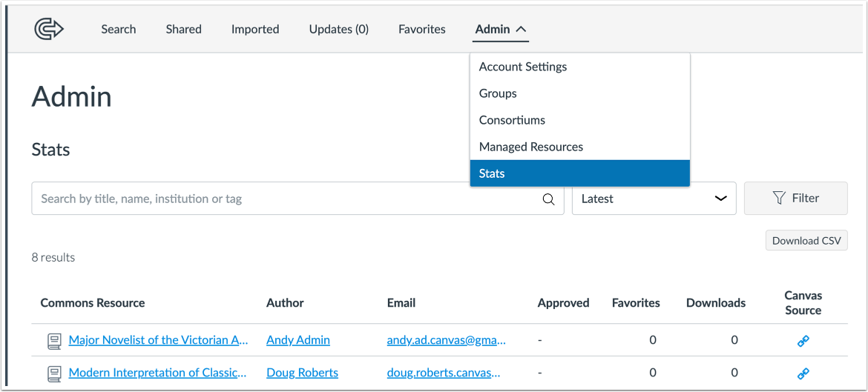Click the search magnifier icon

coord(549,199)
